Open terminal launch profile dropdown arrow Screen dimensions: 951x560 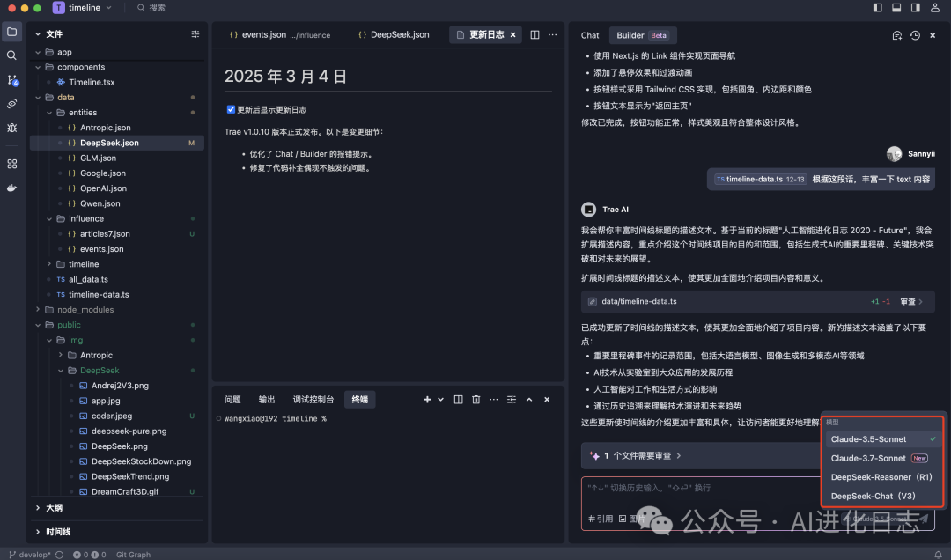click(441, 399)
